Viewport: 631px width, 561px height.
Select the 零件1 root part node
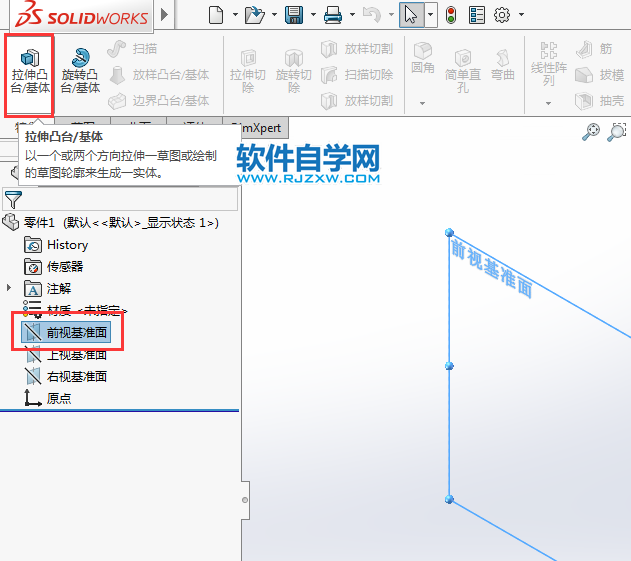[x=111, y=222]
